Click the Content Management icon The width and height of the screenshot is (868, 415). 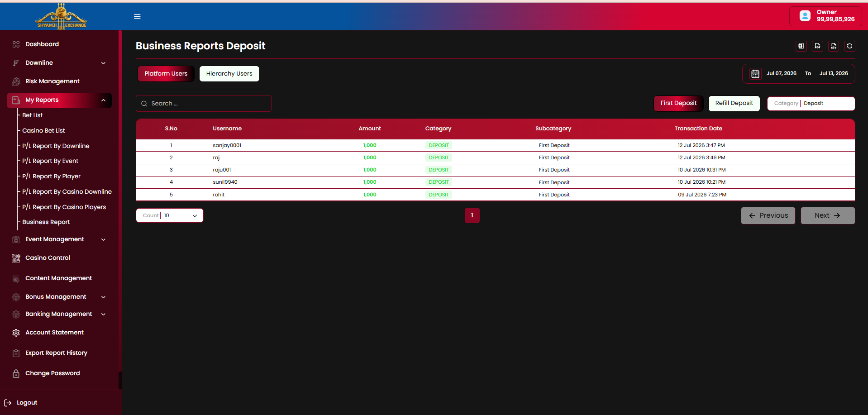click(16, 278)
